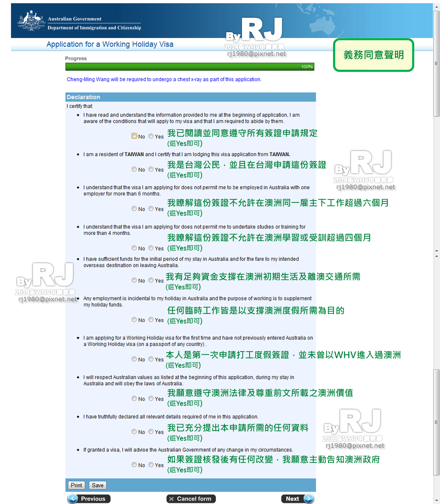The width and height of the screenshot is (440, 504).
Task: Click the Cancel form button
Action: pyautogui.click(x=191, y=499)
